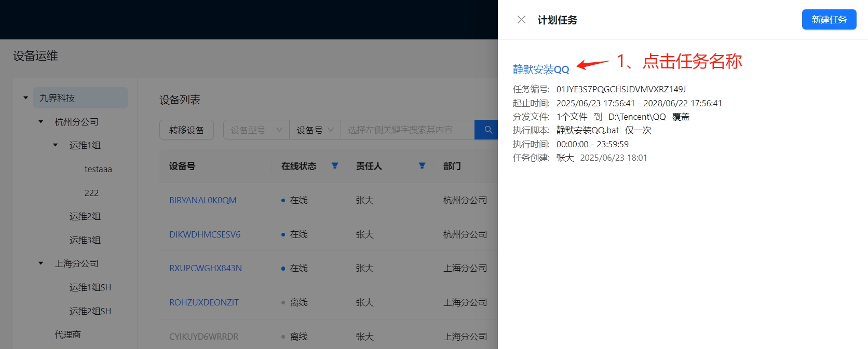This screenshot has width=868, height=349.
Task: Focus the keyword search input field
Action: 408,130
